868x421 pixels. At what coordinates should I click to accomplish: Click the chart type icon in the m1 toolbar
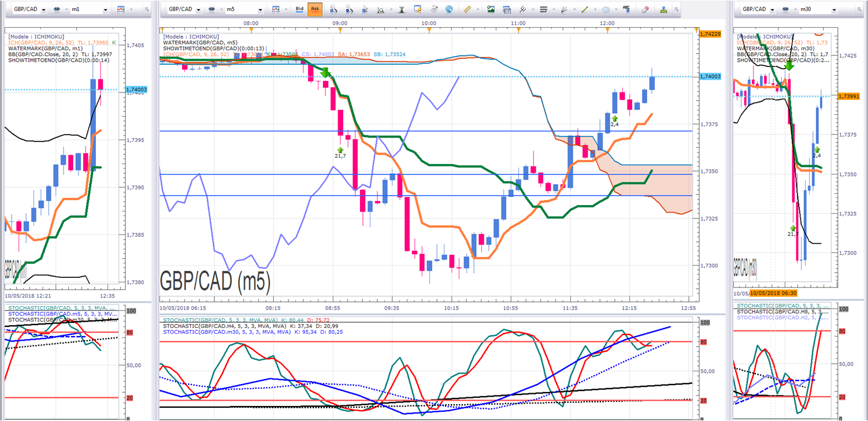(121, 9)
